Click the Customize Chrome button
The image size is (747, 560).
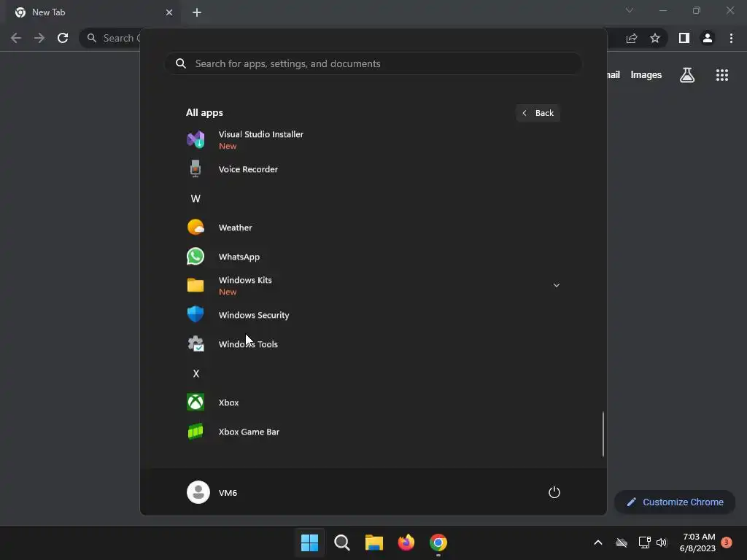point(675,502)
